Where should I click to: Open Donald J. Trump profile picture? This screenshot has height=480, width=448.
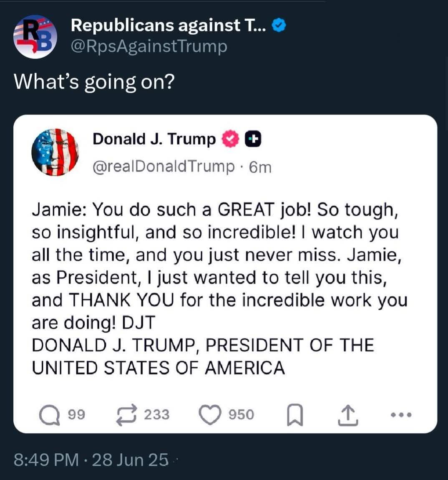(55, 152)
